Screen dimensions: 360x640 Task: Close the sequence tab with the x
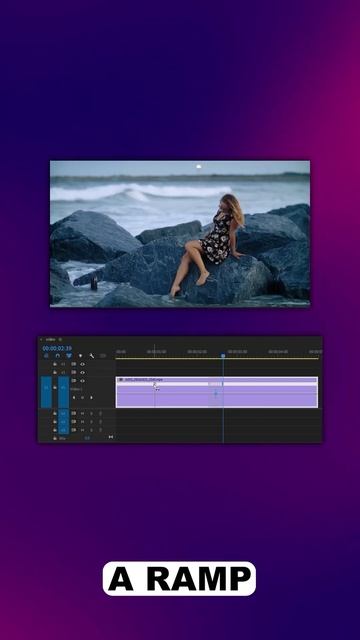coord(41,340)
